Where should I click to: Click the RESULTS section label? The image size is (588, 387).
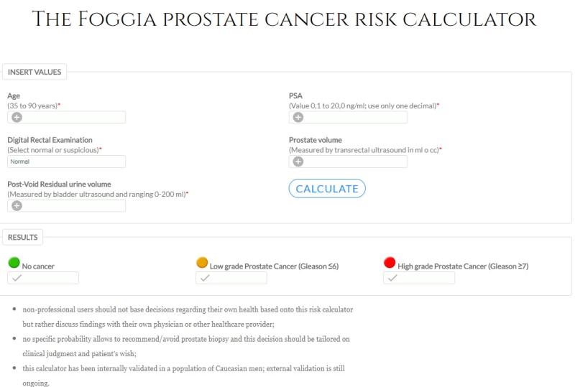(x=24, y=237)
